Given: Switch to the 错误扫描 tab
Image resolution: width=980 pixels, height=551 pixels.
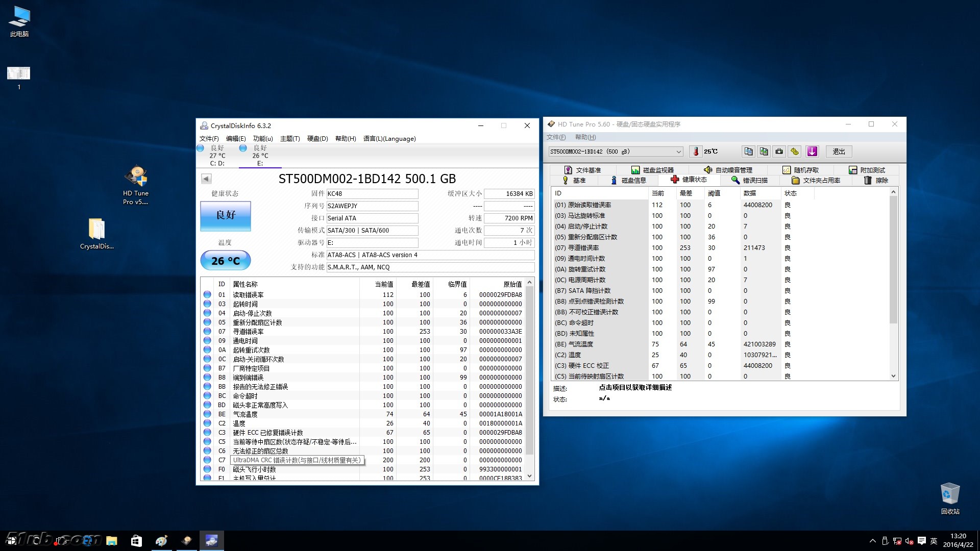Looking at the screenshot, I should [x=749, y=180].
